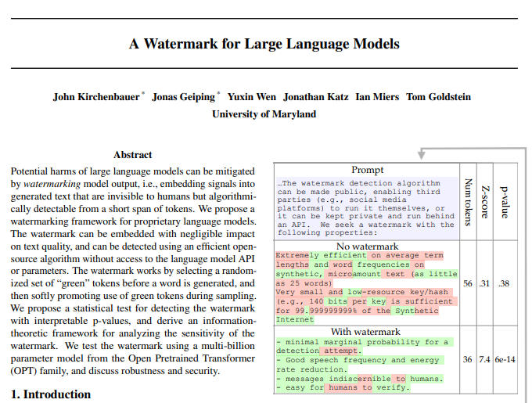Click the p-value .38
This screenshot has height=403, width=532.
(504, 283)
